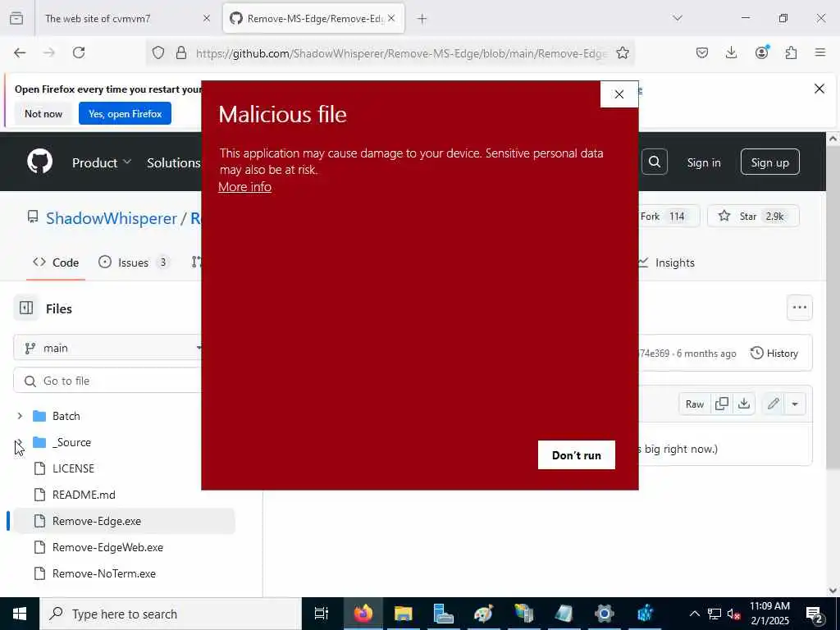Open the main branch selector dropdown
The image size is (840, 630).
[x=108, y=348]
